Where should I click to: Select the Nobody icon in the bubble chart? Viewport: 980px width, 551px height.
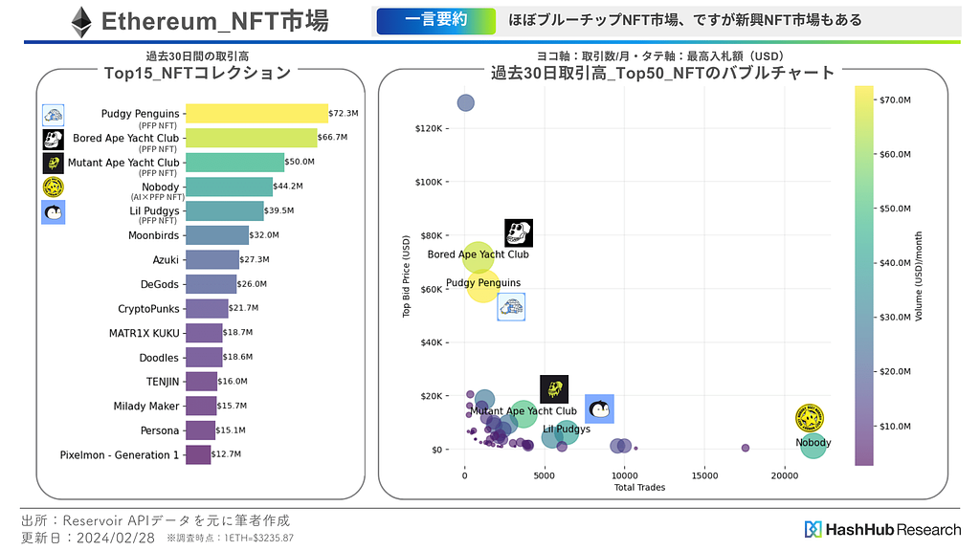pyautogui.click(x=810, y=418)
